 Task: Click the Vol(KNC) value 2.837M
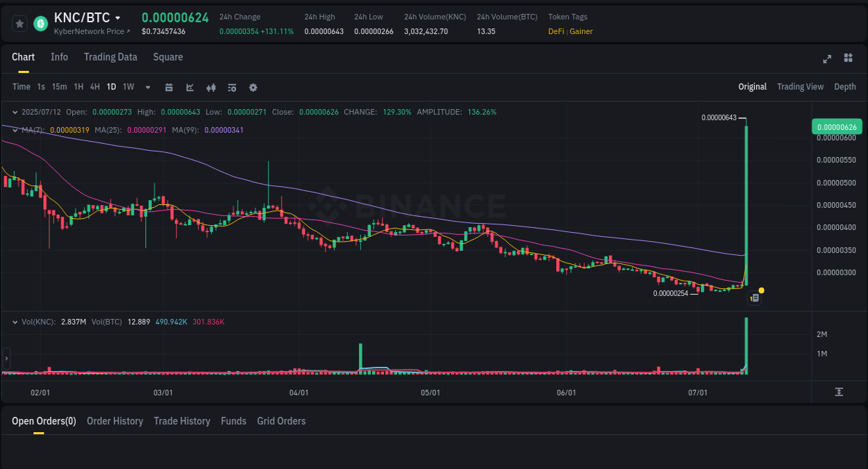73,322
